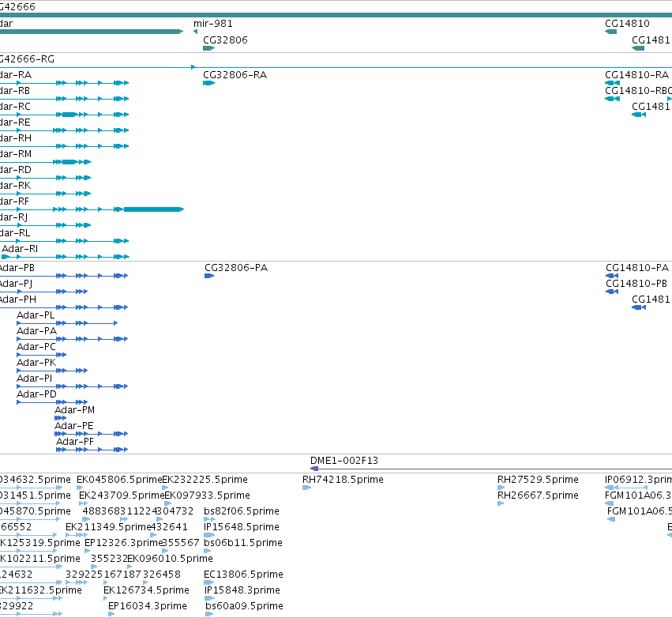Viewport: 672px width, 618px height.
Task: Select the mir-981 gene label
Action: (213, 24)
